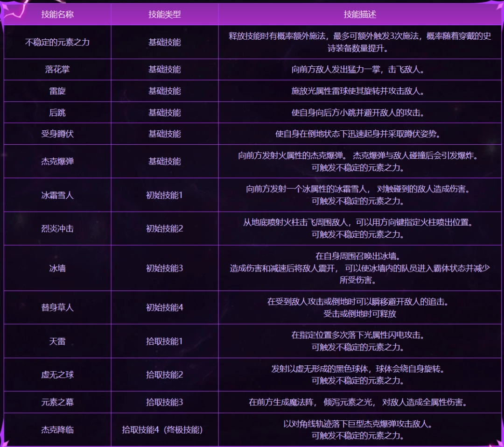Click the 拾取技能4（终极技能） type cell
Viewport: 504px width, 447px height.
click(164, 430)
